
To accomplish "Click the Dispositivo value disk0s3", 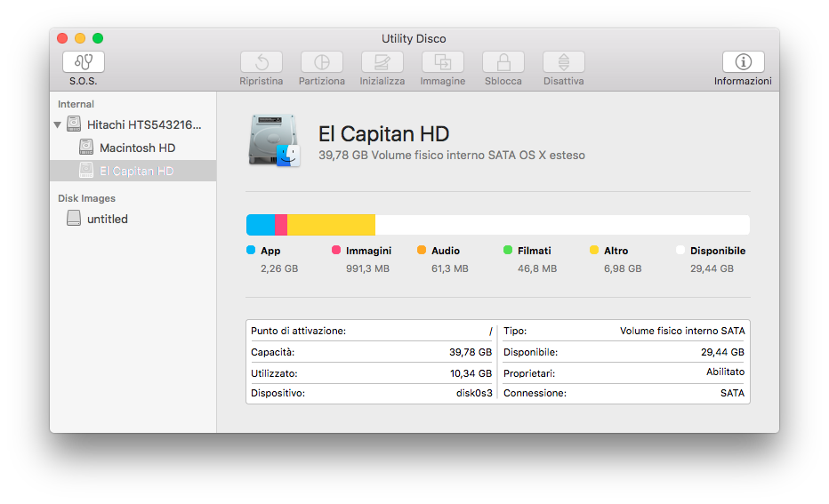I will (x=474, y=393).
